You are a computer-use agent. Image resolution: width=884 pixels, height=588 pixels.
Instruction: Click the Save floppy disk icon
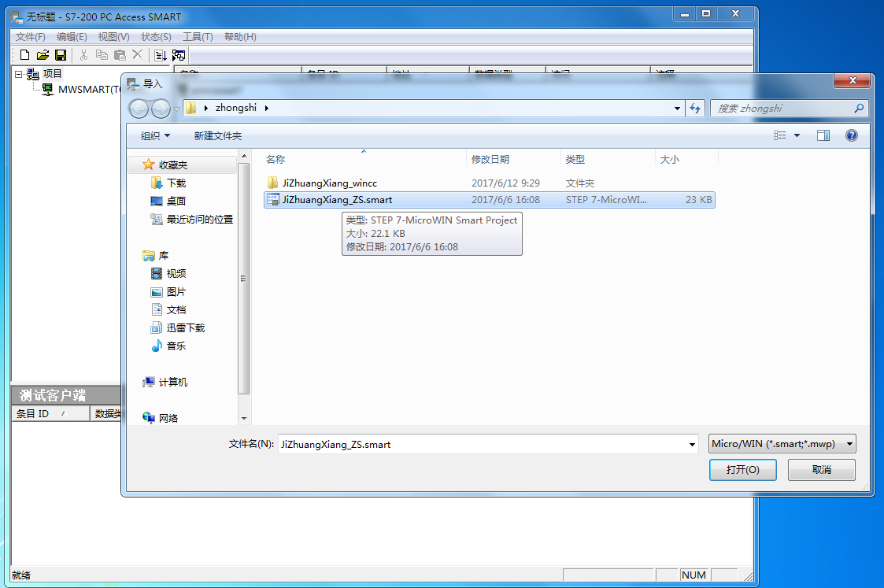tap(61, 55)
